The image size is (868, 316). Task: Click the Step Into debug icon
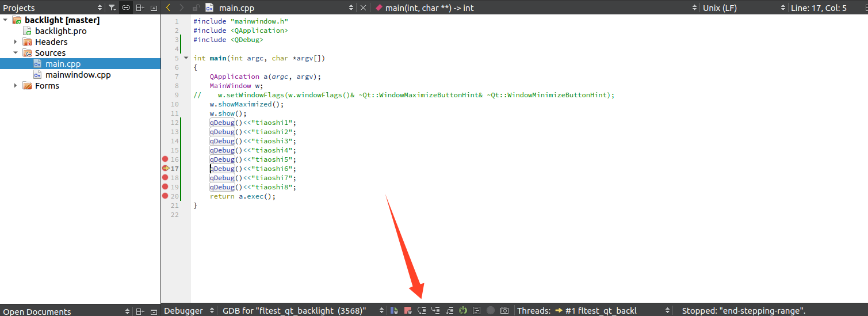click(x=435, y=311)
